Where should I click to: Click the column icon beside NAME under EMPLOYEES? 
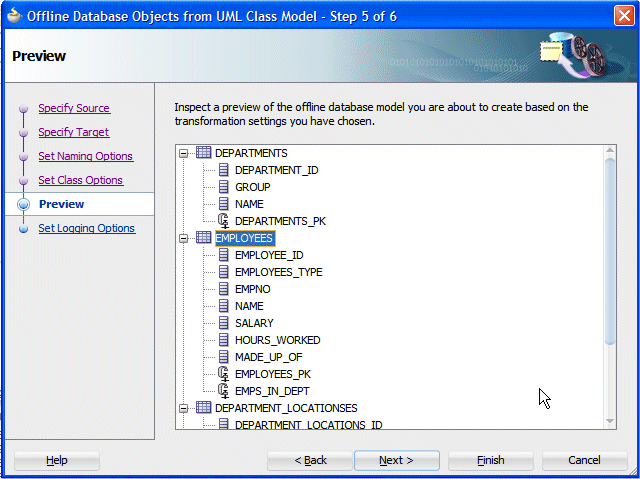(223, 306)
